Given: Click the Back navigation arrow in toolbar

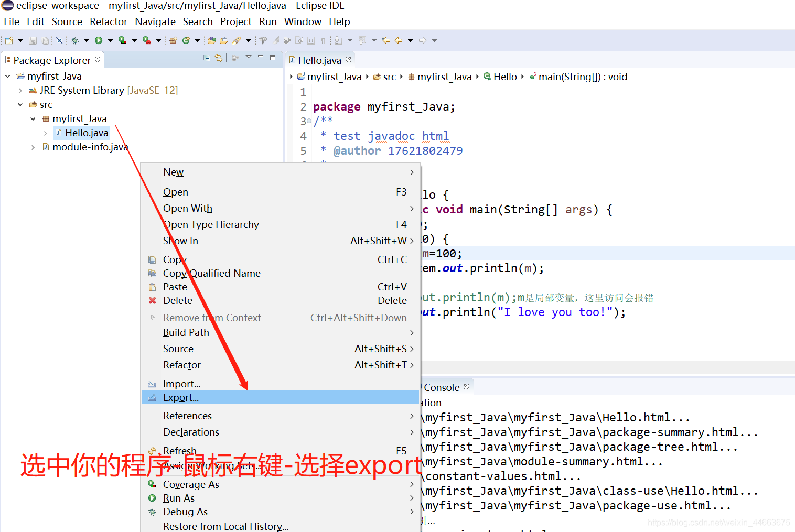Looking at the screenshot, I should click(399, 40).
